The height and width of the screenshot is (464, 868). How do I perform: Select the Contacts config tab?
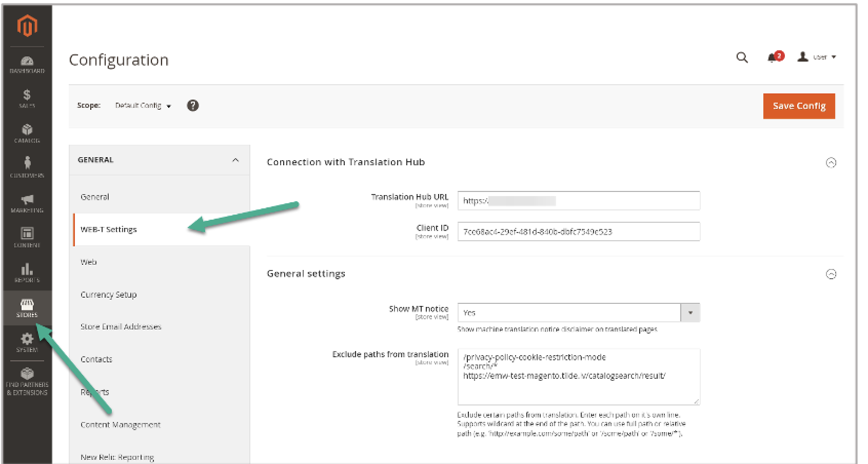96,359
